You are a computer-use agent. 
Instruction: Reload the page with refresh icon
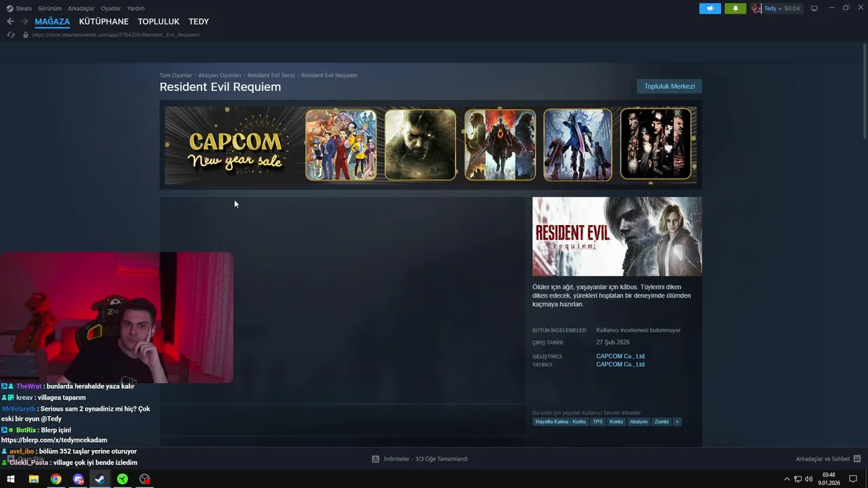[x=10, y=35]
